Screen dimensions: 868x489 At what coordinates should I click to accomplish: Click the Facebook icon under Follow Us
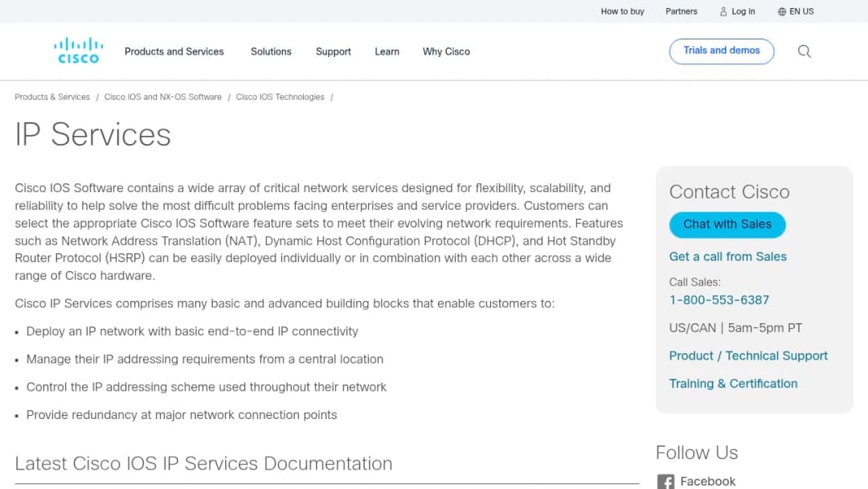665,481
